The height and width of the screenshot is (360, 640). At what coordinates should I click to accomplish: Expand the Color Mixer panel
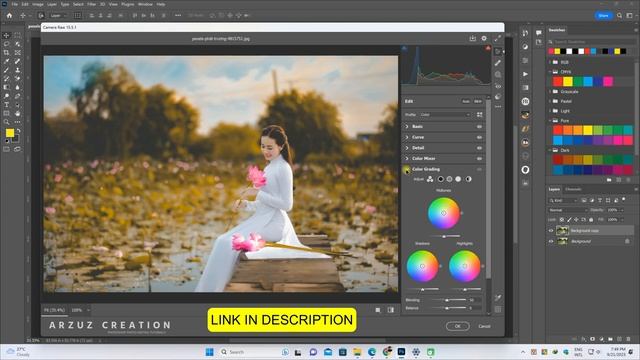pos(407,158)
